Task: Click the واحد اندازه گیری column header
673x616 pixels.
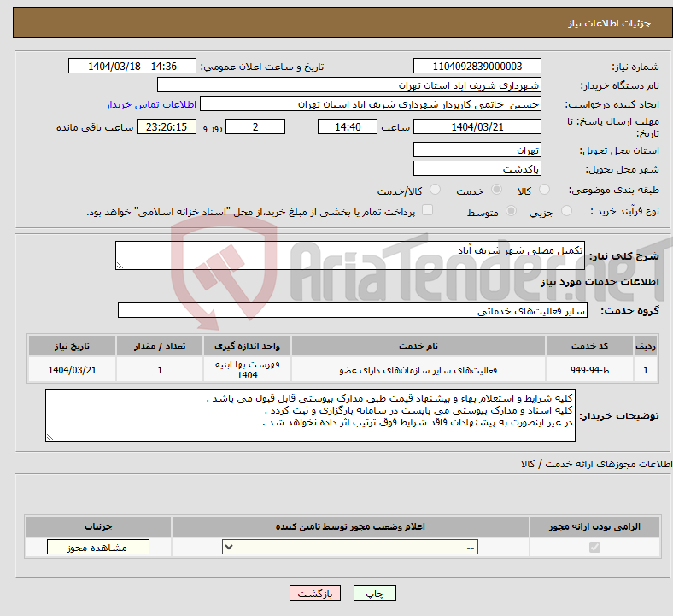Action: click(x=247, y=346)
